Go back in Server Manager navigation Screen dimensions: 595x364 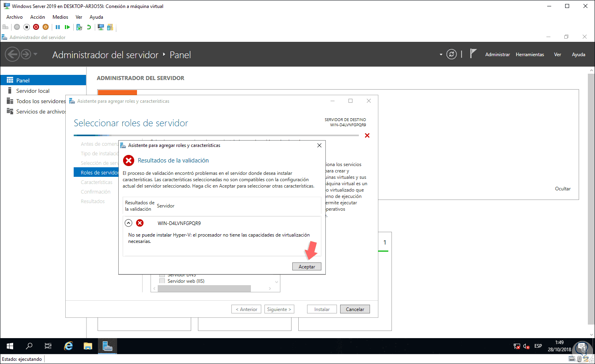(12, 54)
